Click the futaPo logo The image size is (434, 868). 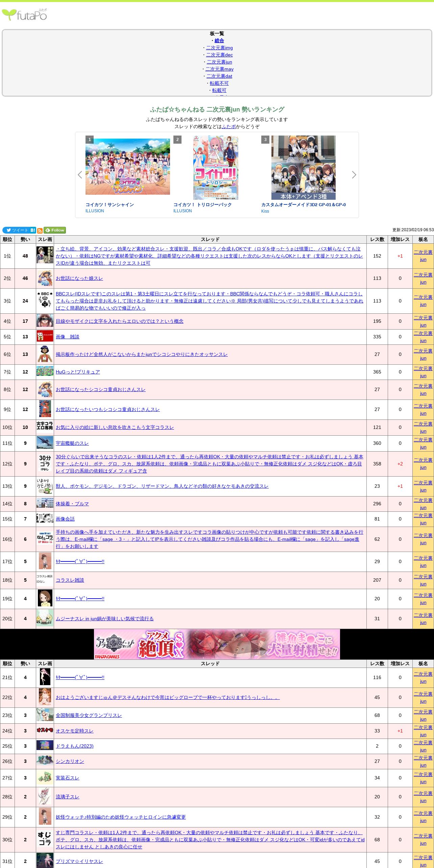tap(24, 15)
